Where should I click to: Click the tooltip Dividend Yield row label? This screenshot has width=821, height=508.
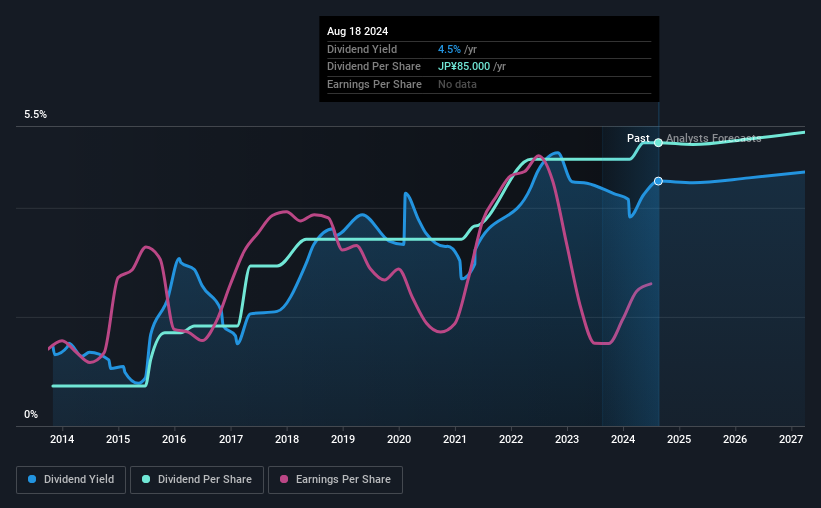(x=362, y=49)
